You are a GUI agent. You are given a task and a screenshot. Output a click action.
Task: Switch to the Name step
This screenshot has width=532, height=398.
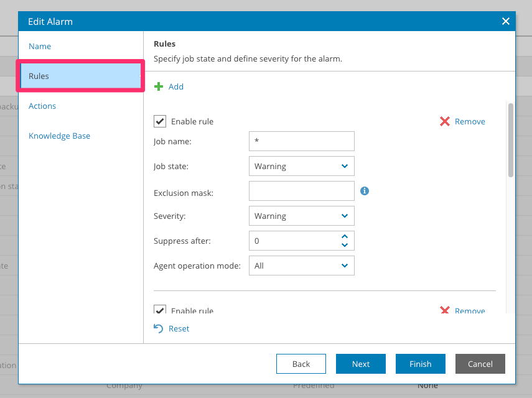pyautogui.click(x=40, y=47)
